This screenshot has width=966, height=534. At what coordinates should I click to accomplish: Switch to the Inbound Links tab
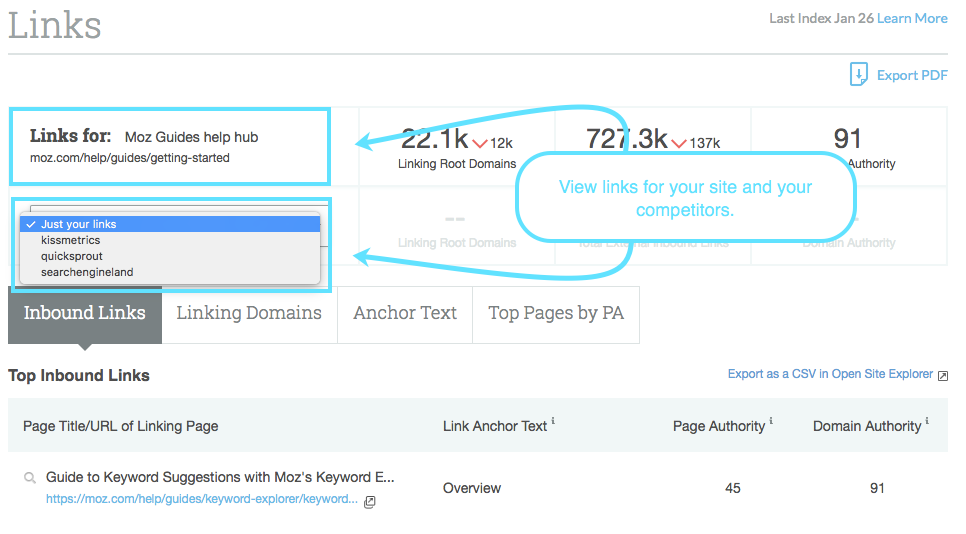[x=85, y=314]
